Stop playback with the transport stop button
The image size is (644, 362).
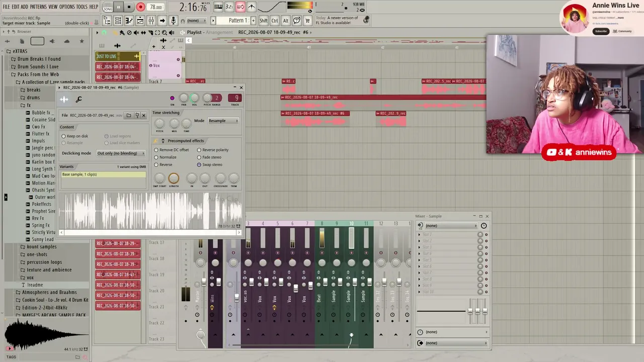click(129, 8)
